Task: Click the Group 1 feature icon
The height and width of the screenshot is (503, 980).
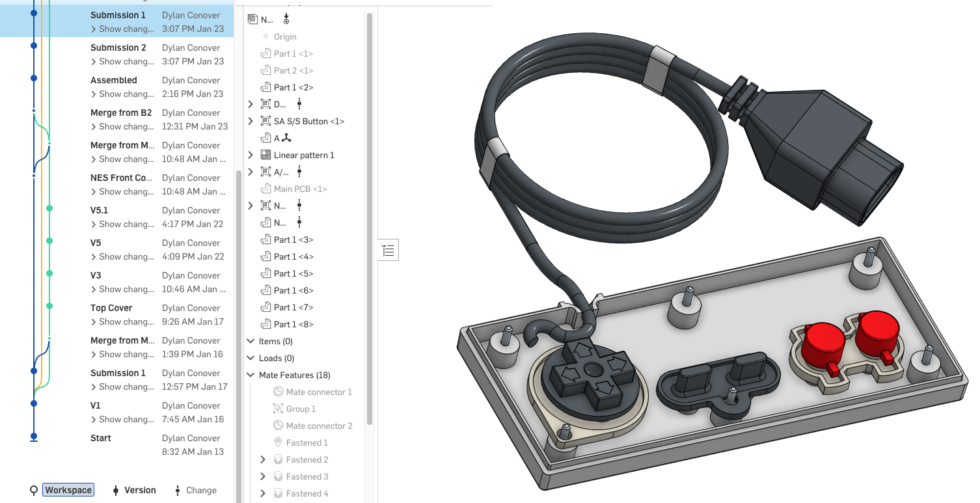Action: 278,409
